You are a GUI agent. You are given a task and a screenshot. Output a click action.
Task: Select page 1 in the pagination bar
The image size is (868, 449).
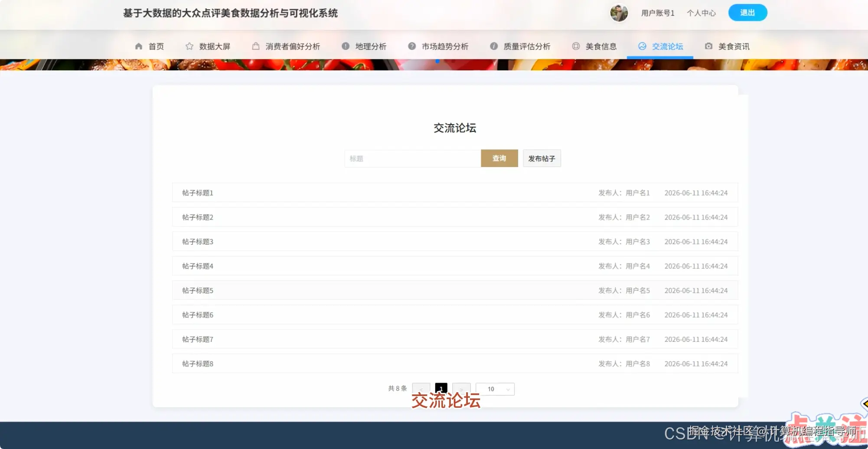coord(441,388)
